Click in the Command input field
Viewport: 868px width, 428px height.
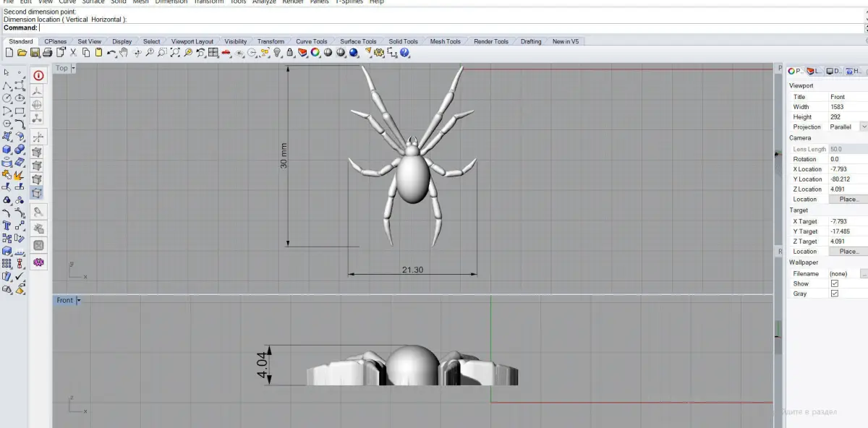click(x=451, y=27)
